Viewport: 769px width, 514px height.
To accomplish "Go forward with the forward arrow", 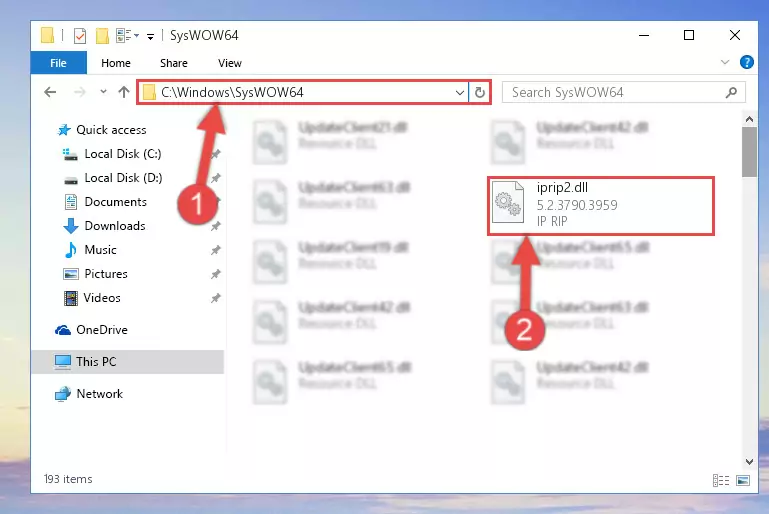I will [79, 92].
